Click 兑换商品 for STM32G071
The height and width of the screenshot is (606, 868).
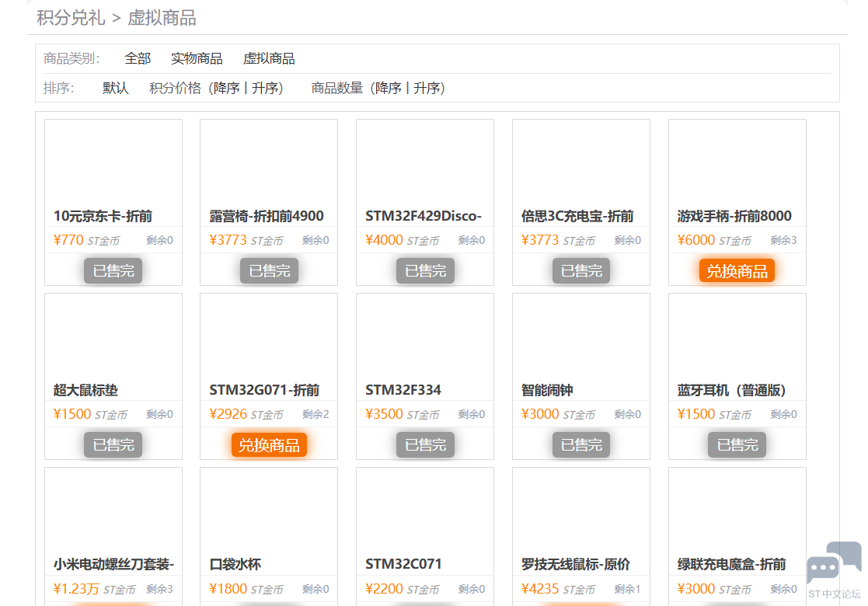[x=269, y=444]
